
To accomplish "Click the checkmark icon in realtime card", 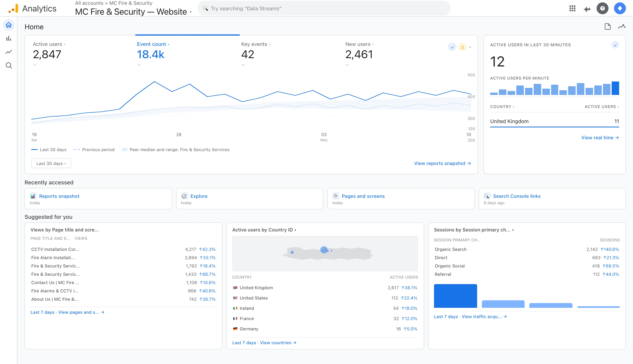I will pyautogui.click(x=615, y=45).
